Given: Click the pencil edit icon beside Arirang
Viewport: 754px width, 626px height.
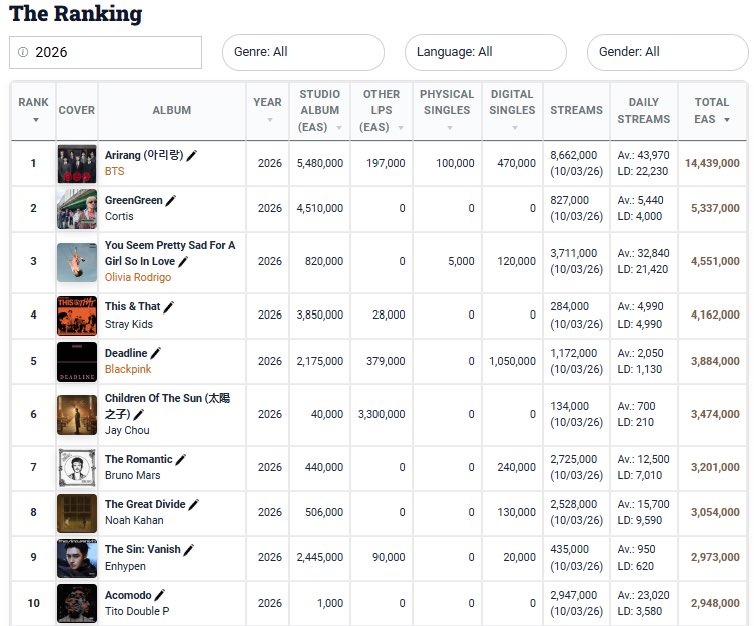Looking at the screenshot, I should coord(191,155).
